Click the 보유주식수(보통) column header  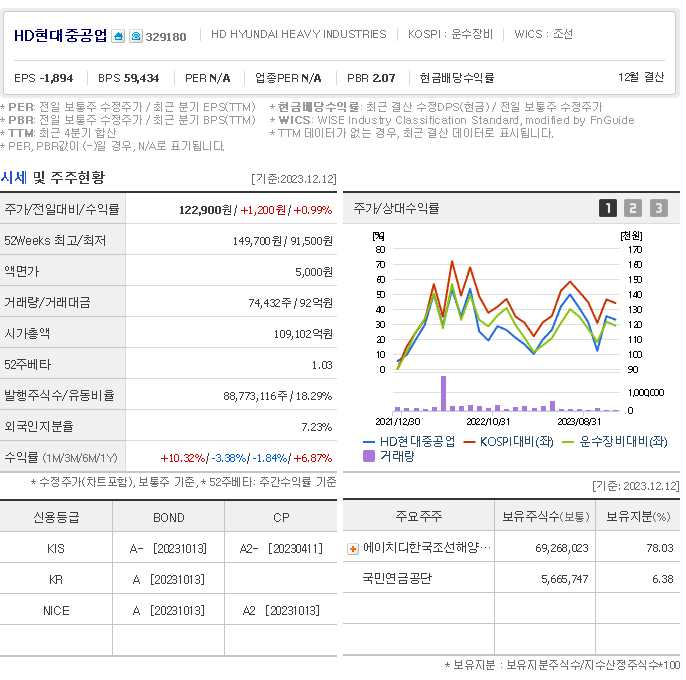(x=546, y=517)
